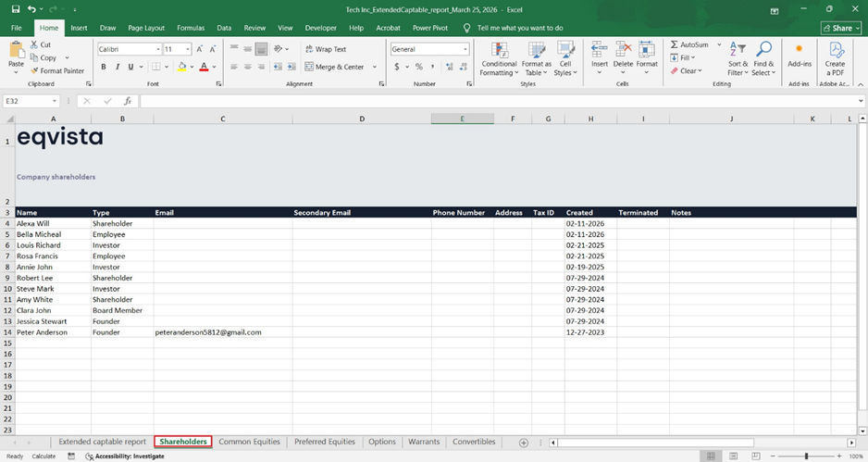
Task: Click the Share button
Action: click(x=840, y=29)
